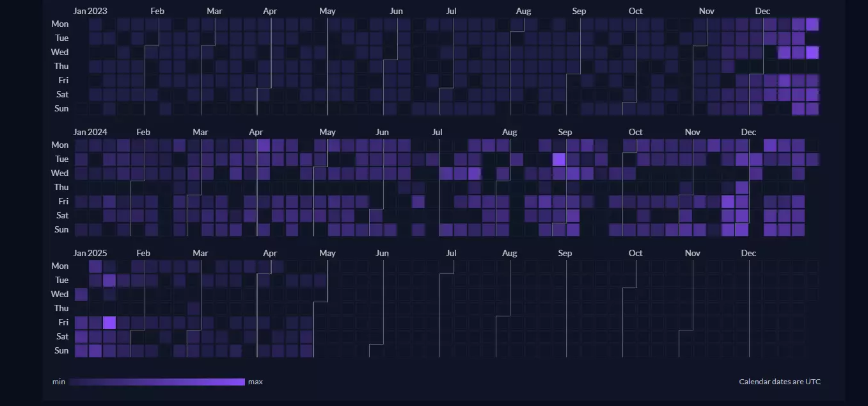Click the Mar label in the 2024 calendar
Image resolution: width=868 pixels, height=406 pixels.
(x=200, y=132)
